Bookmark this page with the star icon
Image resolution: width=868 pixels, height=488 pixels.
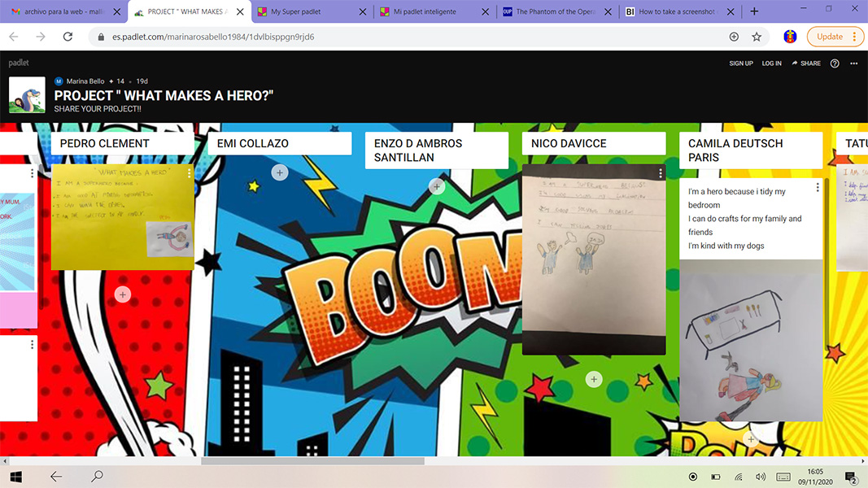757,37
